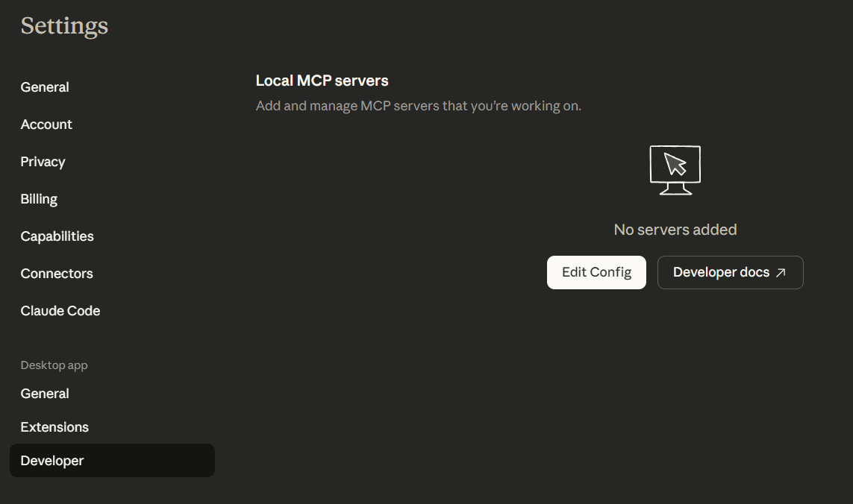Click the Settings page title
Image resolution: width=853 pixels, height=504 pixels.
64,26
